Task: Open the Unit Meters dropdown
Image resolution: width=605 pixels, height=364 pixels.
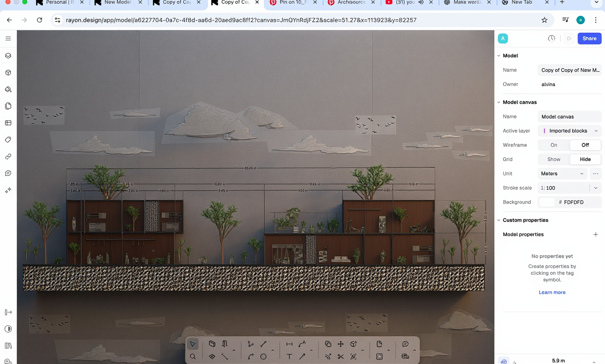Action: [x=562, y=174]
